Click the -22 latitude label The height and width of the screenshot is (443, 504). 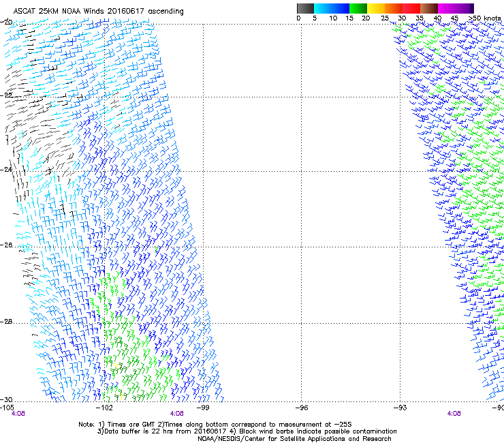click(6, 95)
